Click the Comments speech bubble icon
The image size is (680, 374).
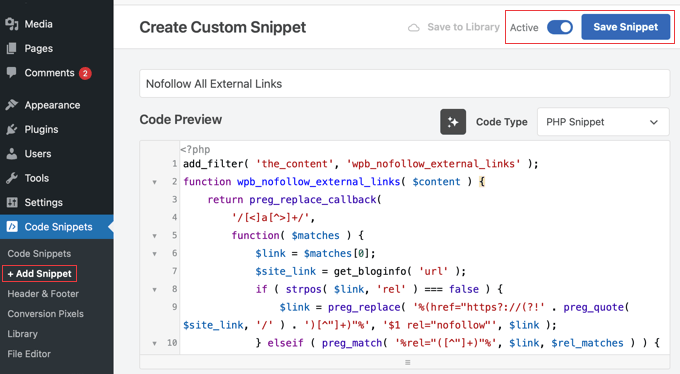pyautogui.click(x=12, y=72)
